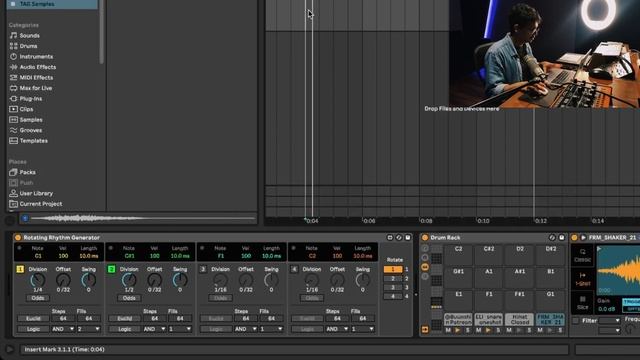Viewport: 640px width, 360px height.
Task: Click the Rotating Rhythm Generator save preset icon
Action: 408,238
